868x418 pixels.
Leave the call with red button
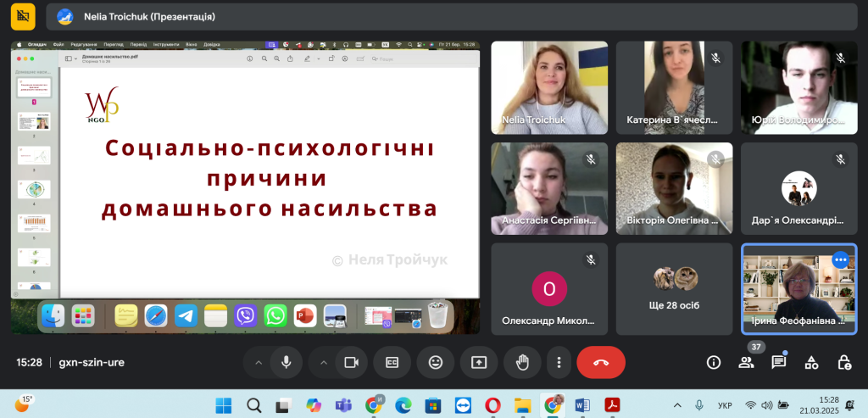click(601, 362)
